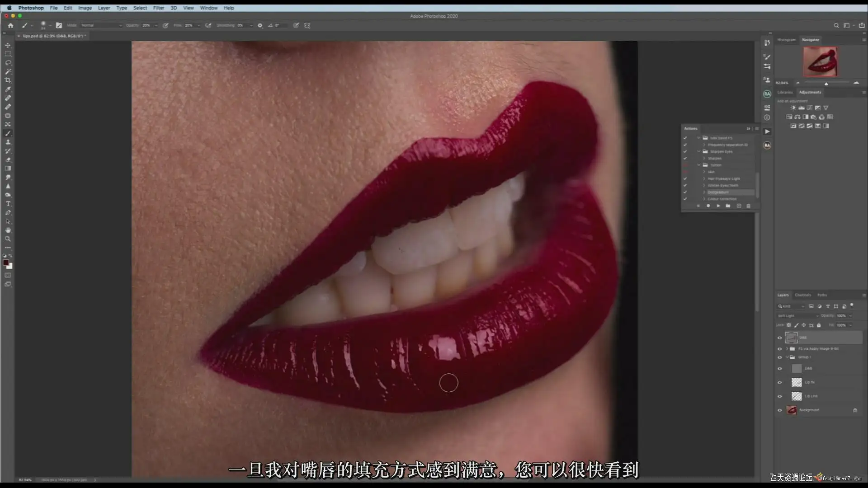The height and width of the screenshot is (488, 868).
Task: Toggle symmetry paint butterfly icon
Action: [x=307, y=26]
